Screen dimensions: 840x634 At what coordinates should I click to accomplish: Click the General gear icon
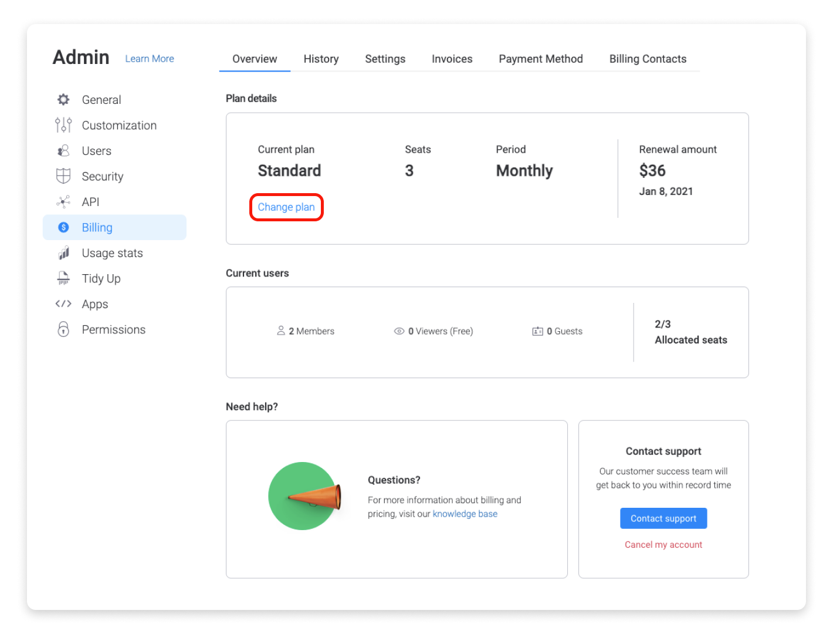pyautogui.click(x=63, y=100)
